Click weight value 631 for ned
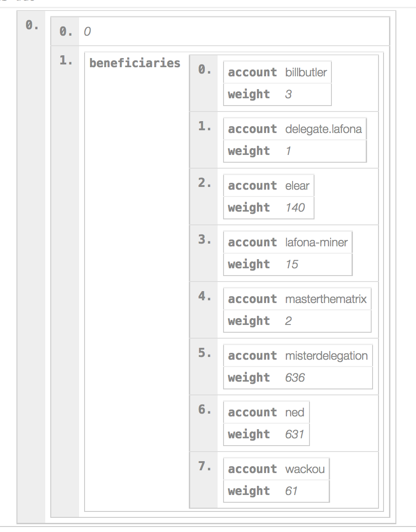Image resolution: width=416 pixels, height=532 pixels. tap(294, 434)
